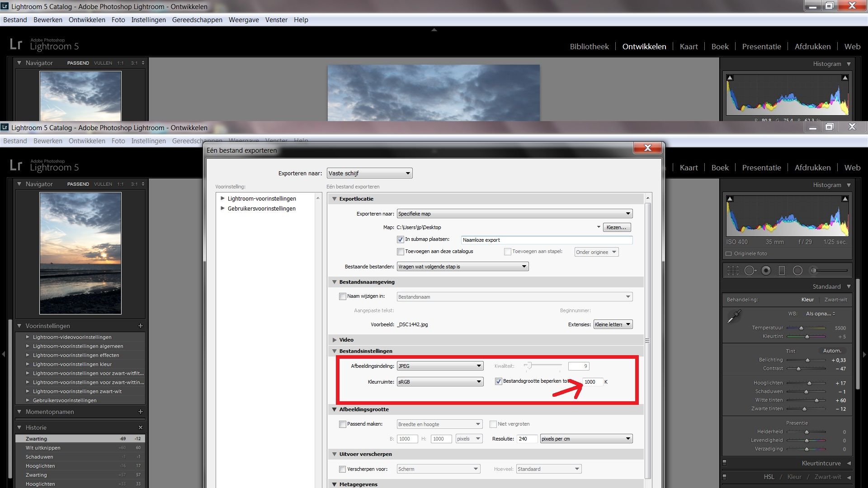Pick the Adjustment Brush tool
This screenshot has height=488, width=868.
(x=829, y=271)
